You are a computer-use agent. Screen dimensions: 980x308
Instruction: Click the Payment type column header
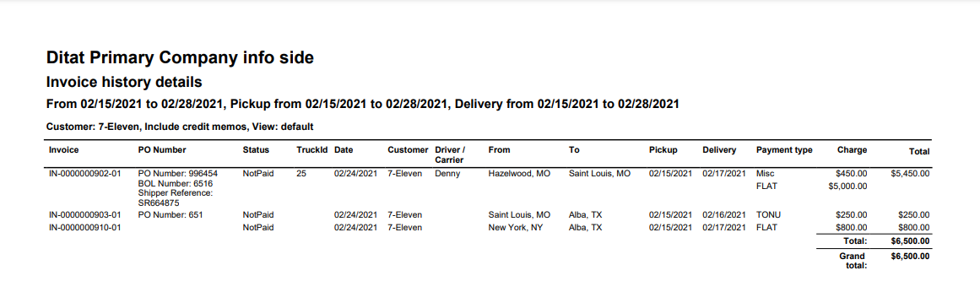[784, 150]
